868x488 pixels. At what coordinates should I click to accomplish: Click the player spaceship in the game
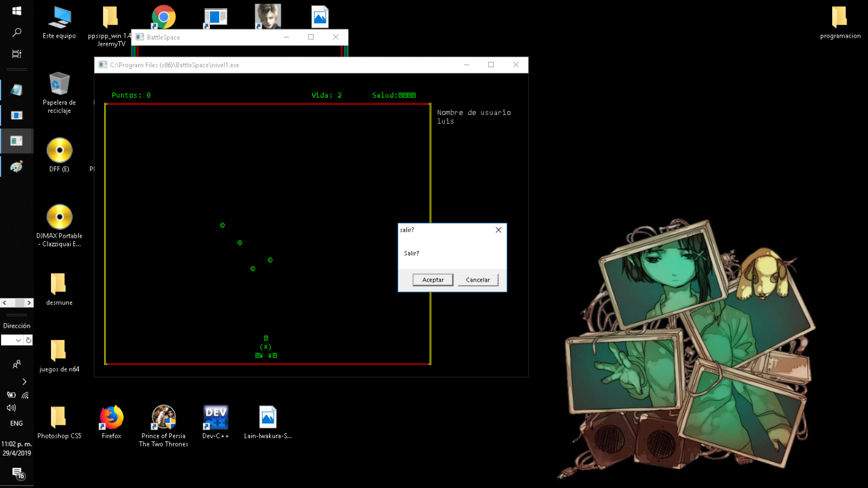[x=266, y=347]
